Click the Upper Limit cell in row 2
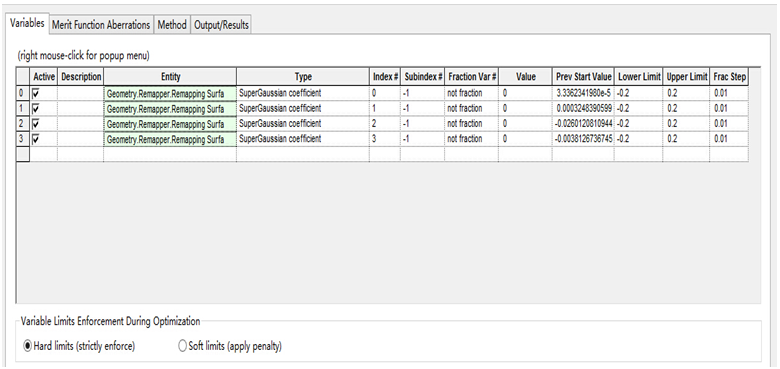The image size is (780, 369). [687, 124]
